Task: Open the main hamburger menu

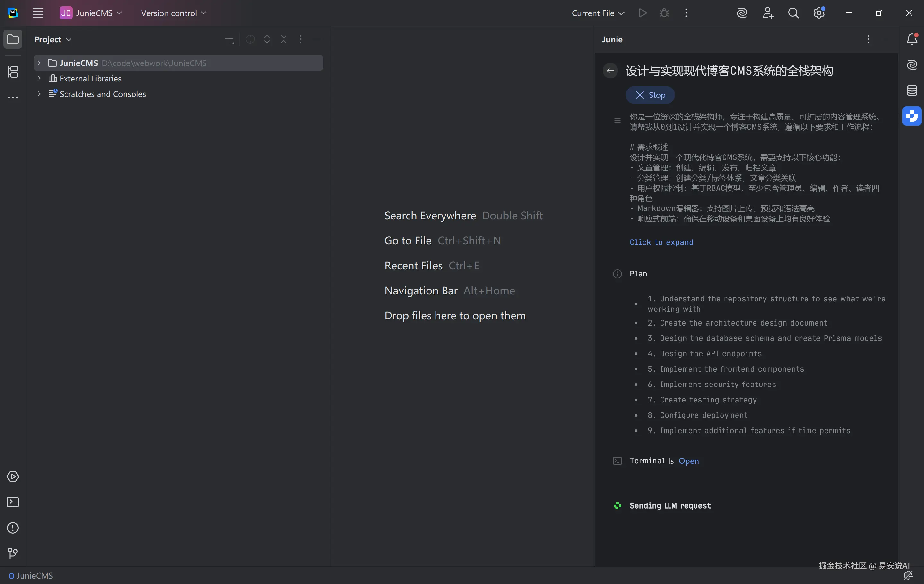Action: (x=38, y=13)
